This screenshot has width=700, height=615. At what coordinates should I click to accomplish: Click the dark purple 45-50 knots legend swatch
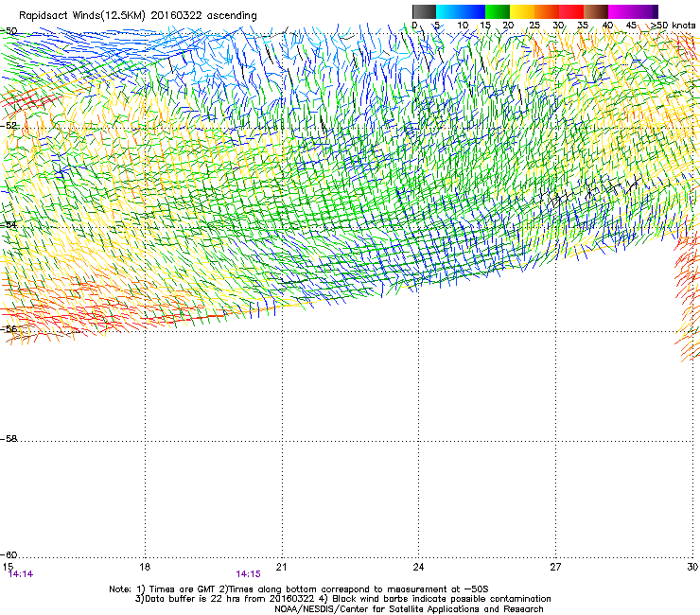tap(645, 11)
